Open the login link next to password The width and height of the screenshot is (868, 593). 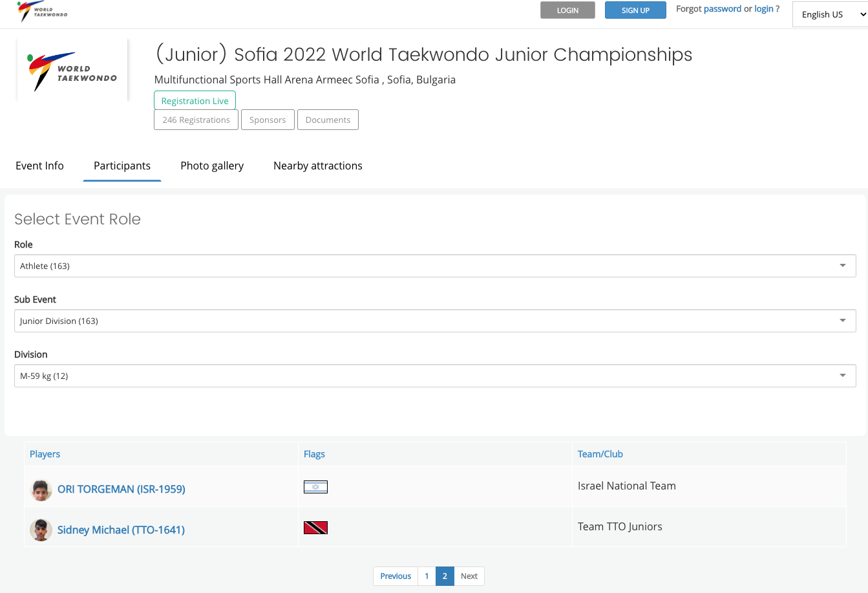click(x=764, y=9)
